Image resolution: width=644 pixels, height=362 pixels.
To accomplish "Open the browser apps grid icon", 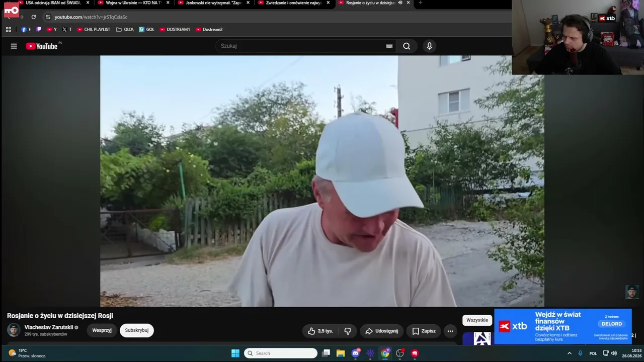I will [x=9, y=30].
